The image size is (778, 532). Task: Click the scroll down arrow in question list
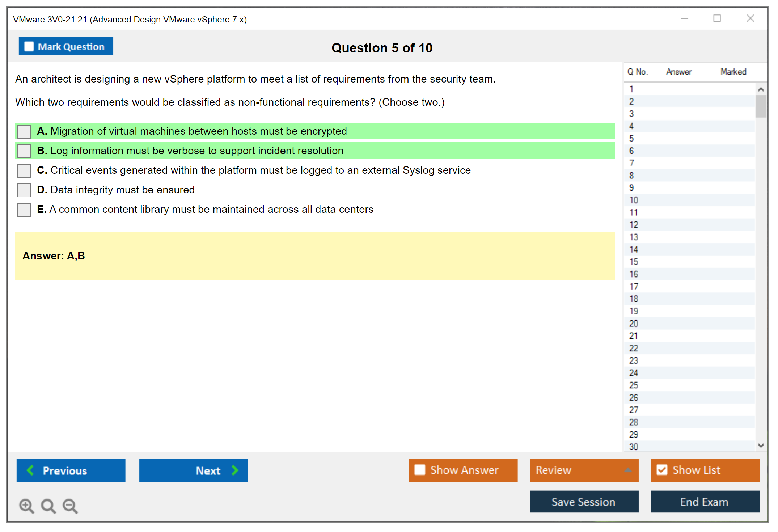(761, 446)
